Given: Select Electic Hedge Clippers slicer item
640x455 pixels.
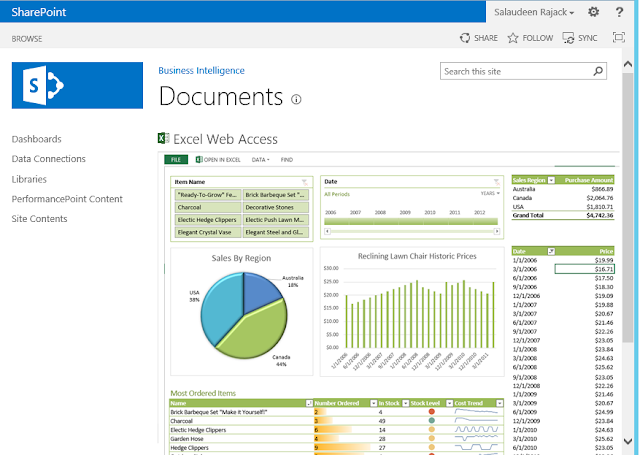Looking at the screenshot, I should (x=207, y=220).
